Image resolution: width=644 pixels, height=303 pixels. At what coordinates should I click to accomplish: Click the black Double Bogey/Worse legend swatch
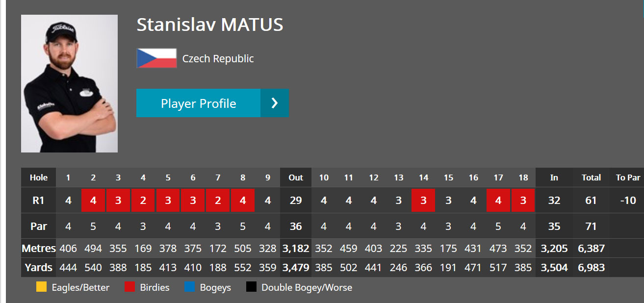click(251, 287)
